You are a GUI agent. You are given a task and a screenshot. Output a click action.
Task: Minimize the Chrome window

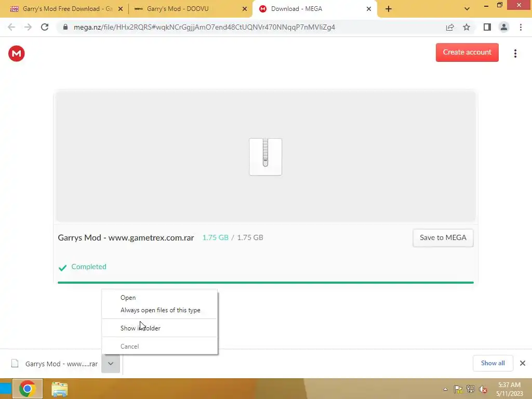486,5
